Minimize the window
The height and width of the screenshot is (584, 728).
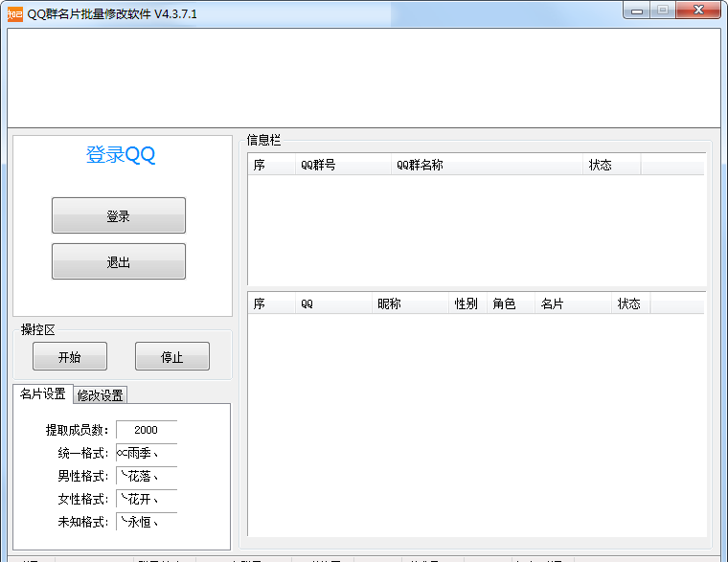coord(637,11)
